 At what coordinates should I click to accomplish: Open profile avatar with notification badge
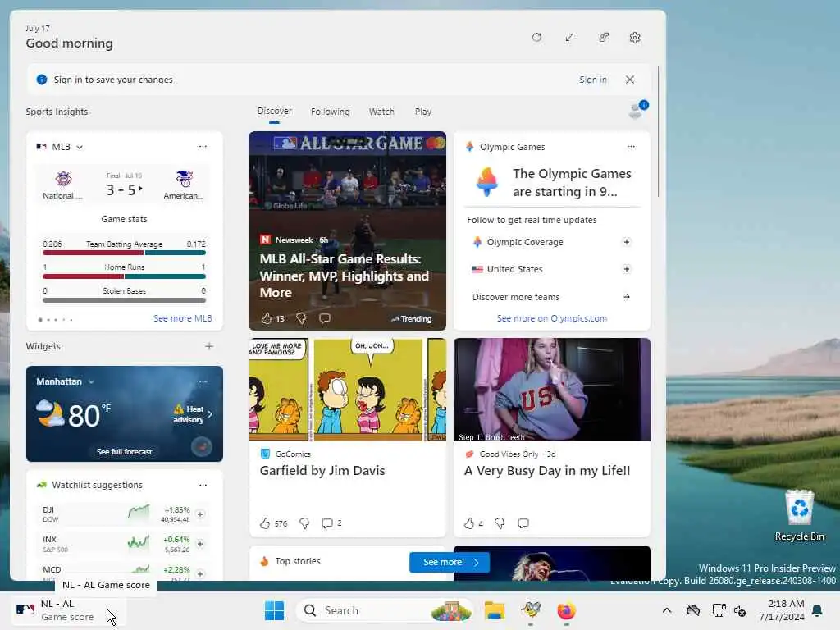[637, 110]
